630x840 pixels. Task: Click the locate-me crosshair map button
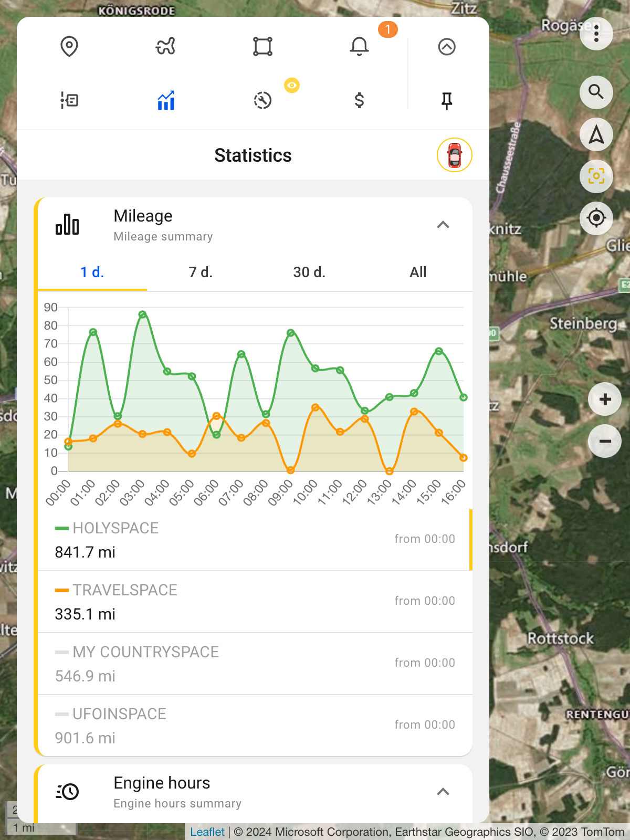coord(596,218)
